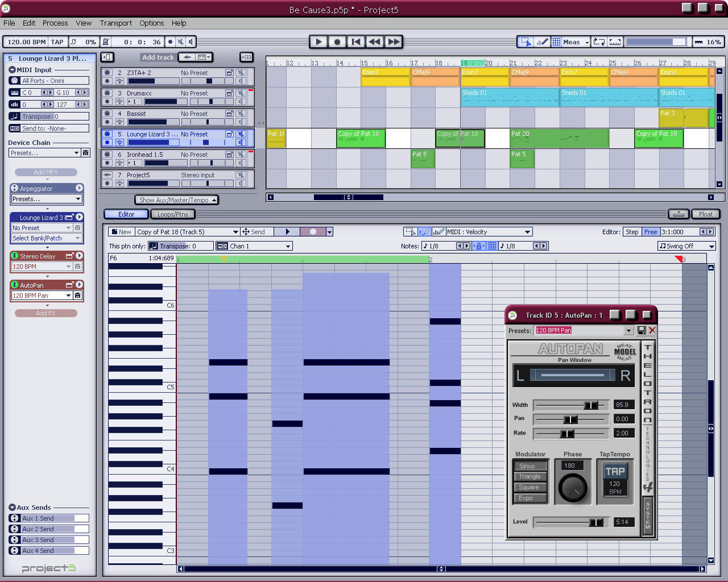Toggle the AutoPan power button in the device chain
Screen dimensions: 728x582
[x=15, y=285]
